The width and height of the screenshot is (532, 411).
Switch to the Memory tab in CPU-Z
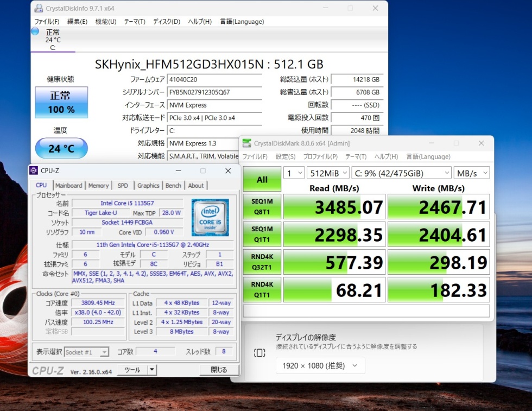pos(98,185)
